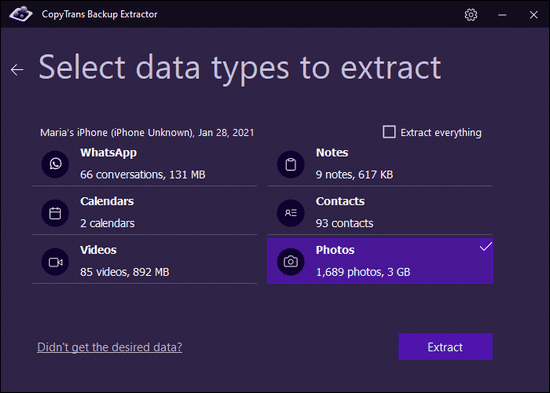
Task: Click "2 calendars" text
Action: coord(107,224)
